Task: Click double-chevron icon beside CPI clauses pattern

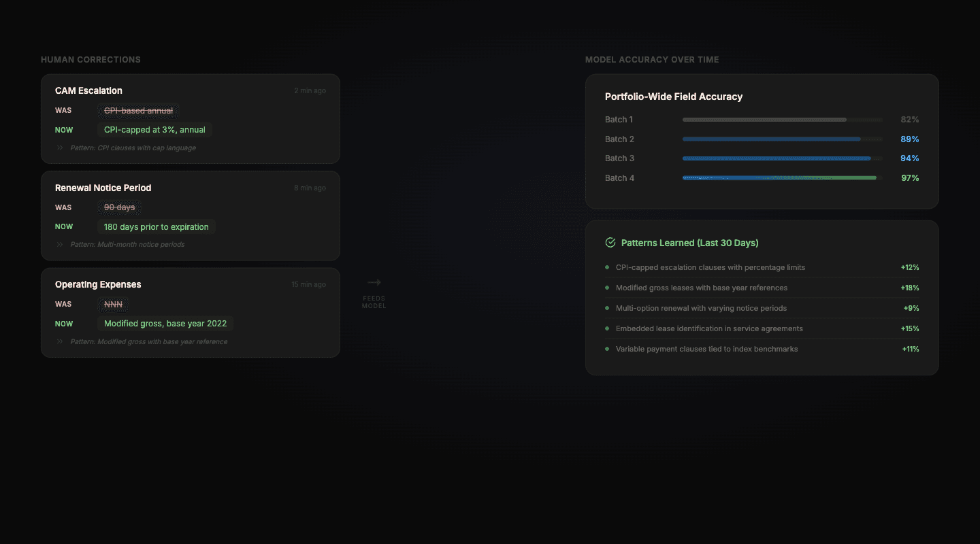Action: [60, 148]
